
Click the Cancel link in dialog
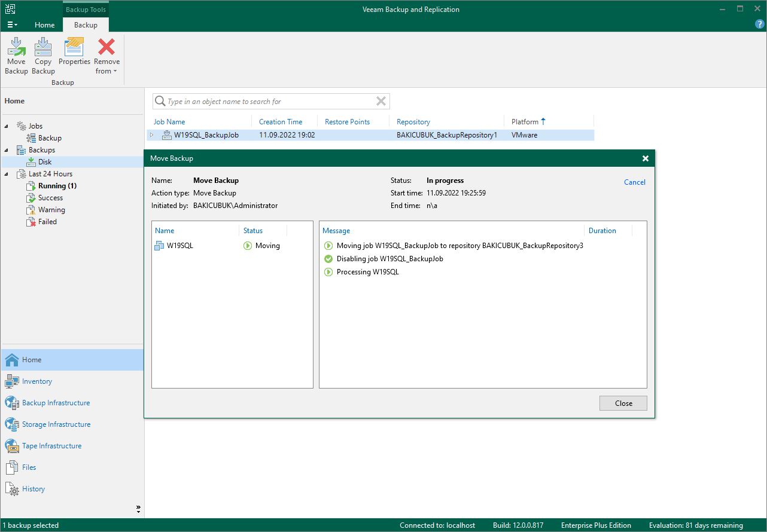[x=635, y=182]
